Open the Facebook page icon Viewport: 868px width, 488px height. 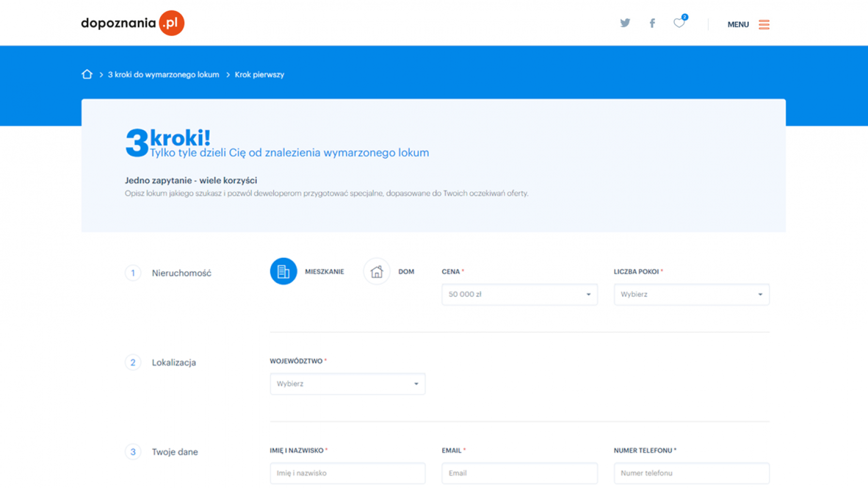tap(652, 23)
